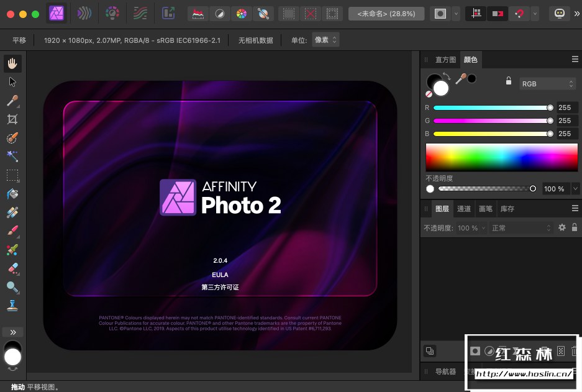Switch to the 直方图 tab
582x392 pixels.
click(445, 60)
